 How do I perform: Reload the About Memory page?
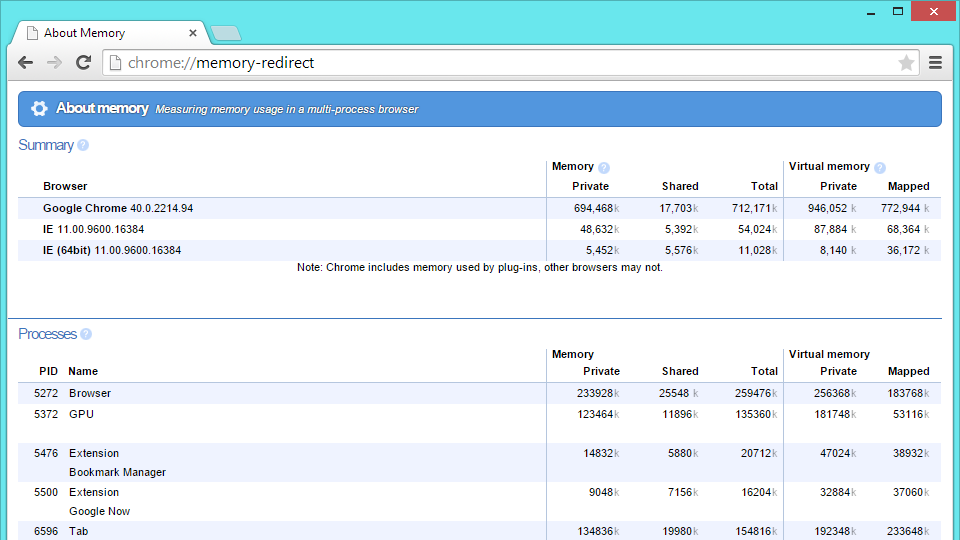pyautogui.click(x=84, y=63)
